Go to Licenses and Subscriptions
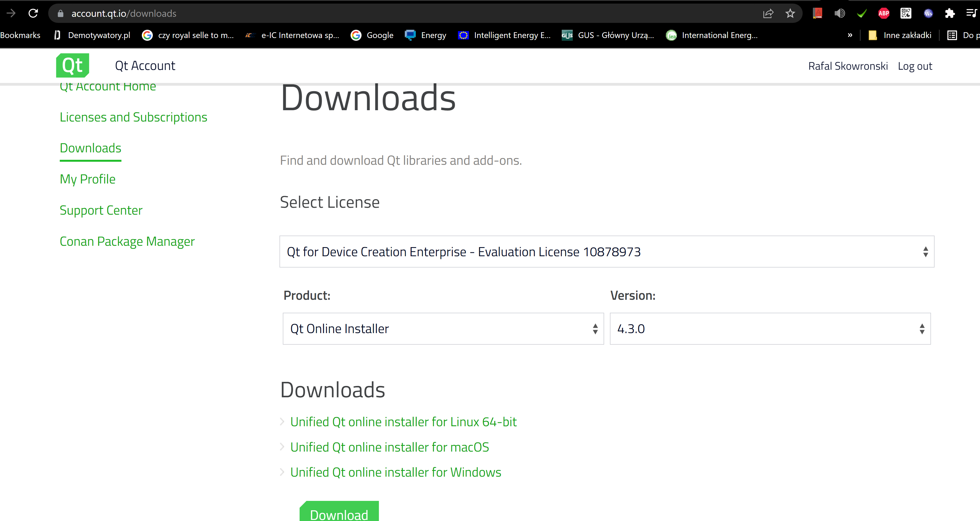980x521 pixels. 133,117
